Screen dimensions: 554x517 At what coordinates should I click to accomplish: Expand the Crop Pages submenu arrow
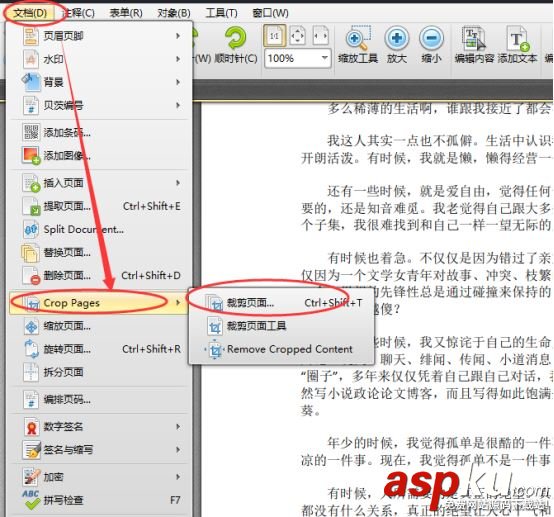[178, 302]
